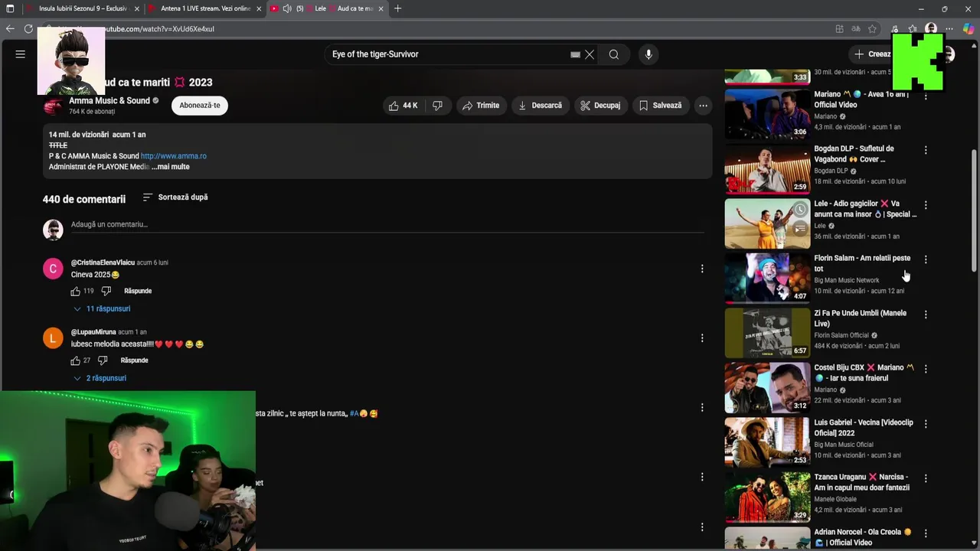Open options menu for Lele Adio gagicilor video
Image resolution: width=980 pixels, height=551 pixels.
926,205
